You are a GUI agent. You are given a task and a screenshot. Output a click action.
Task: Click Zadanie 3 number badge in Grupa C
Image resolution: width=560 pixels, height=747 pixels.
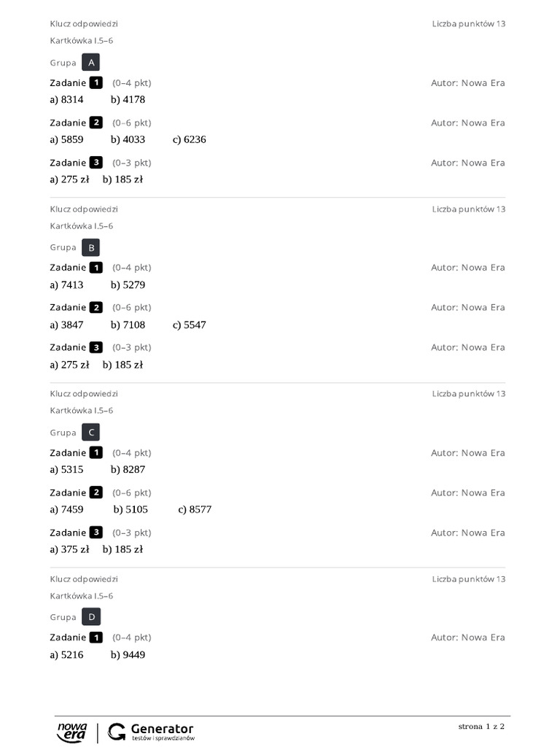click(96, 533)
